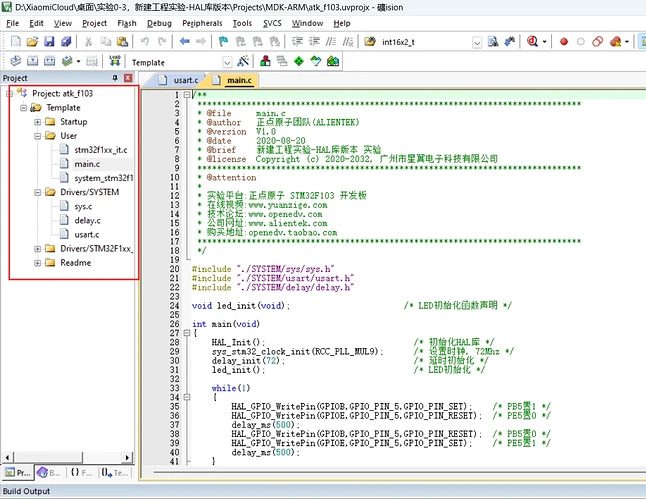
Task: Expand the Readme folder node
Action: pos(37,263)
